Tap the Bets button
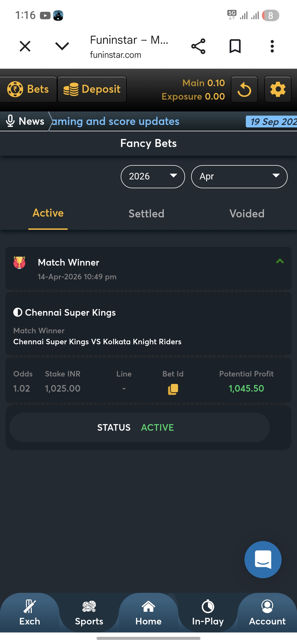The width and height of the screenshot is (297, 644). [x=28, y=89]
